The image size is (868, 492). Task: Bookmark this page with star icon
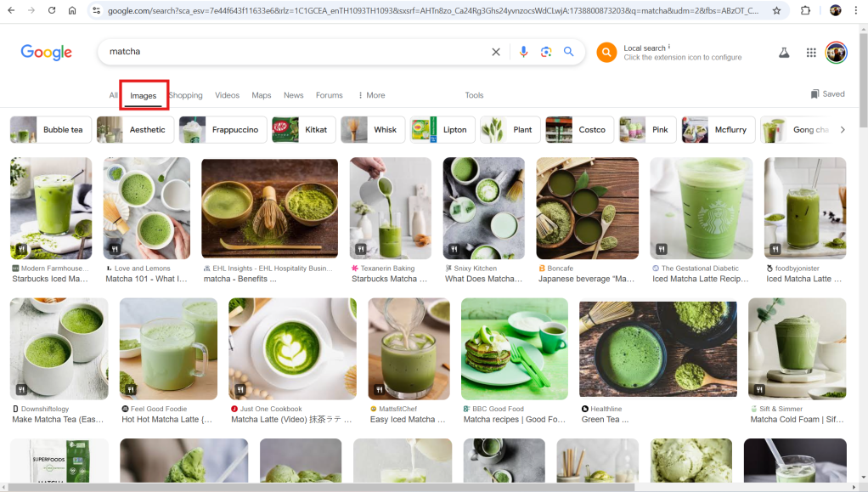[x=776, y=11]
